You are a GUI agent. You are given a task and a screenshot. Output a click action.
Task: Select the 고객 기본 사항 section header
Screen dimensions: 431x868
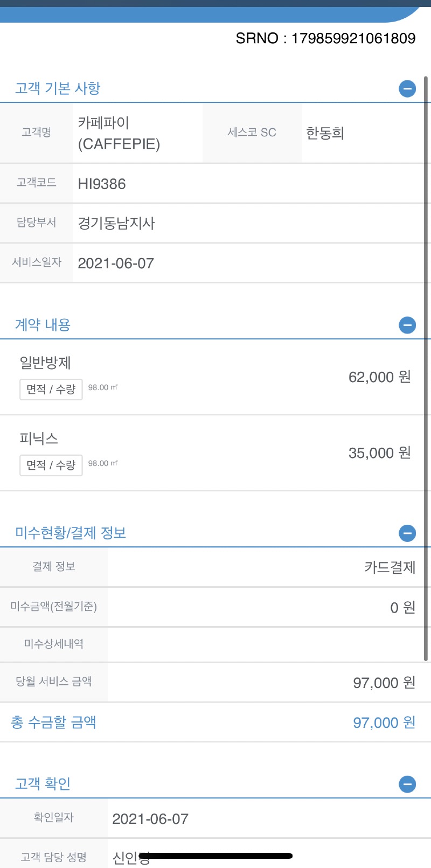(x=58, y=88)
